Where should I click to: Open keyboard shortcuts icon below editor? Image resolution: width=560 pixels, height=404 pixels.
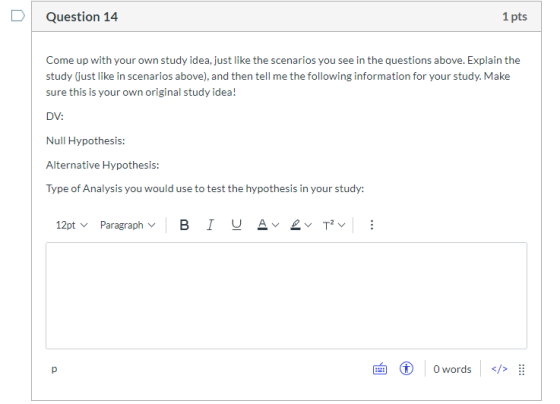tap(380, 369)
